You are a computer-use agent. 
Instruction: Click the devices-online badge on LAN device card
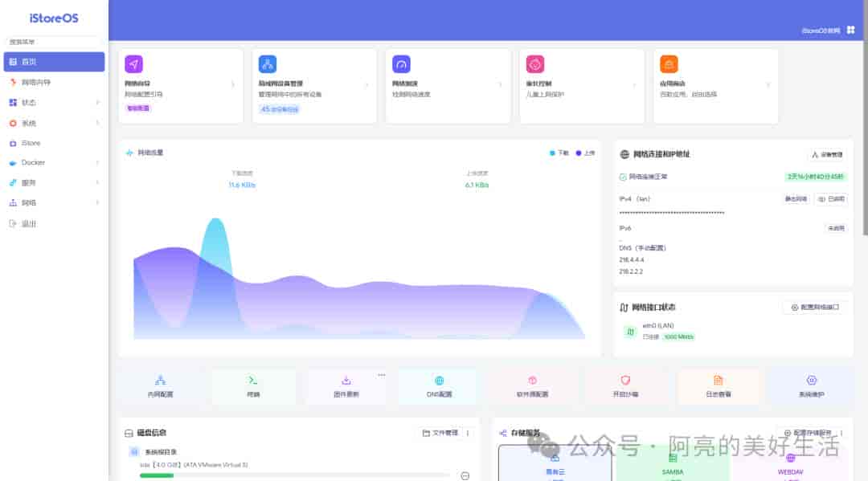click(x=280, y=109)
